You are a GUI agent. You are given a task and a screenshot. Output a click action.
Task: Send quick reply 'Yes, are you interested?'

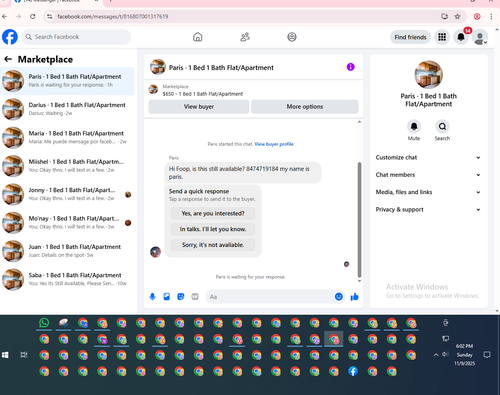(213, 213)
